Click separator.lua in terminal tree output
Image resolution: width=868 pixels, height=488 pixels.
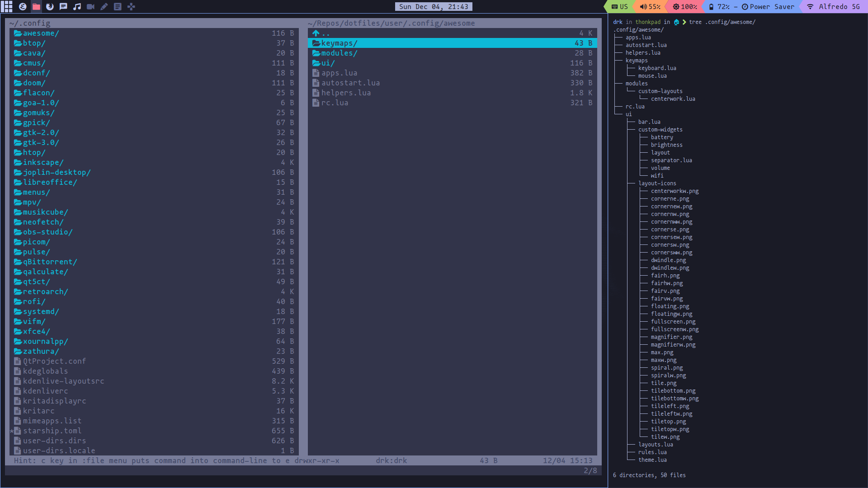pyautogui.click(x=671, y=160)
